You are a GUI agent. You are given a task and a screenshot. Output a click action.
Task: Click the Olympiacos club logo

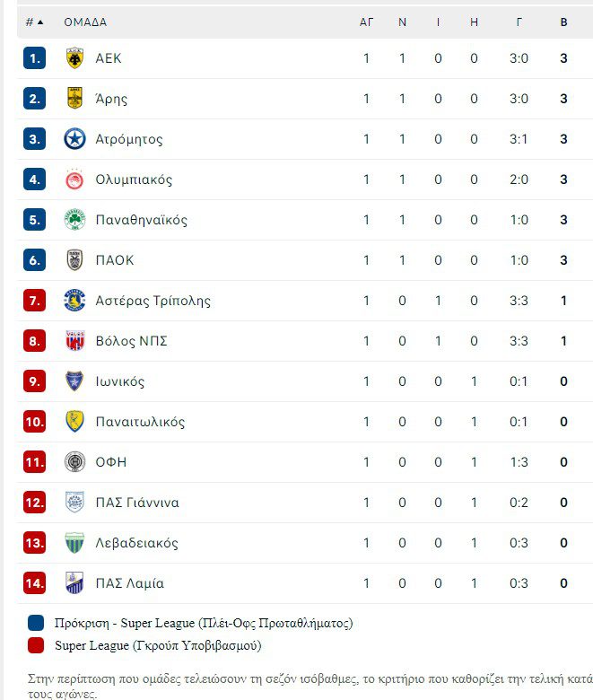click(x=74, y=179)
